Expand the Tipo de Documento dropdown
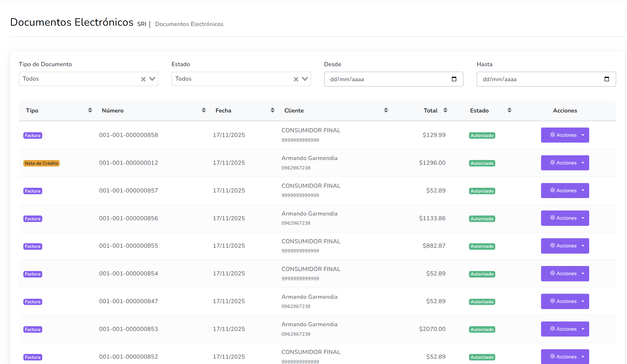The width and height of the screenshot is (627, 364). (x=152, y=79)
